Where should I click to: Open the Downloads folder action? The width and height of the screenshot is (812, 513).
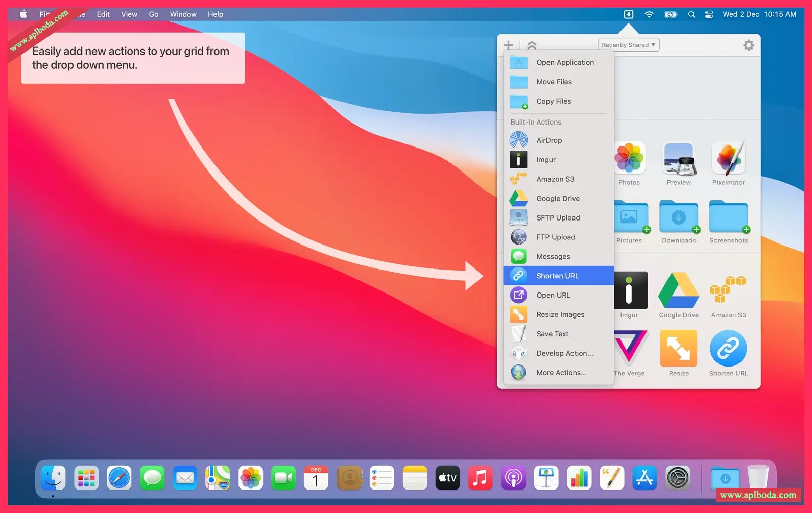tap(679, 218)
